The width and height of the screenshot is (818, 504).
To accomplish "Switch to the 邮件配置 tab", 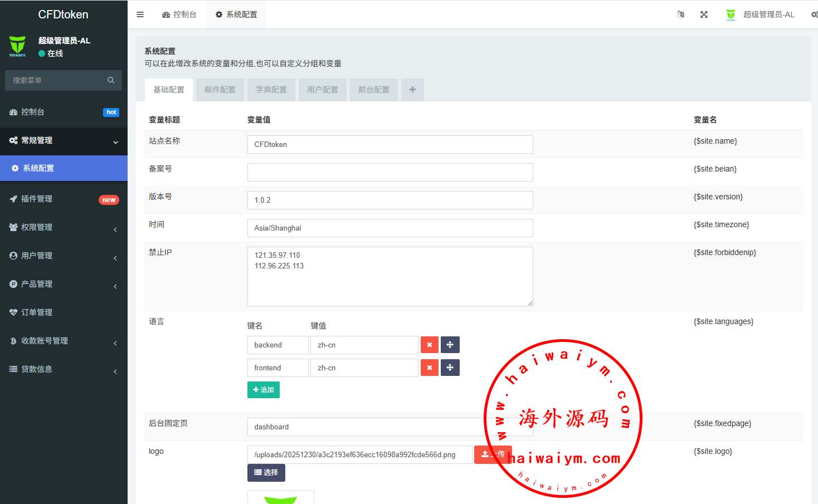I will pos(220,90).
